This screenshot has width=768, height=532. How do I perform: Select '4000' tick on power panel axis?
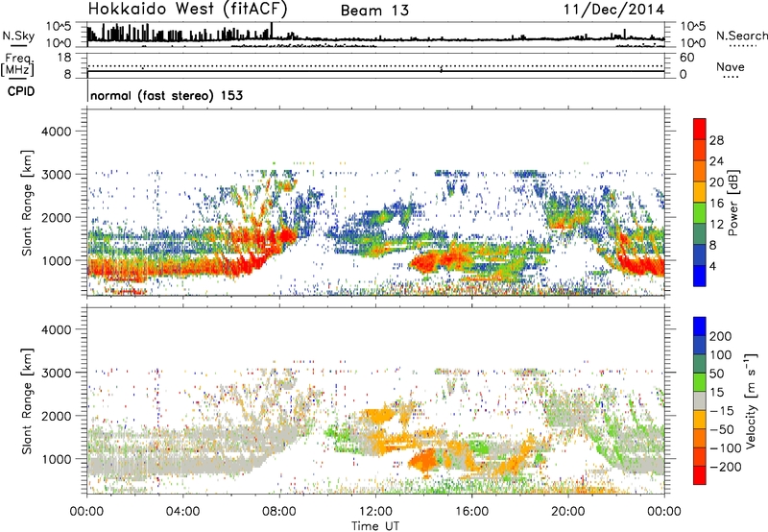(x=57, y=132)
